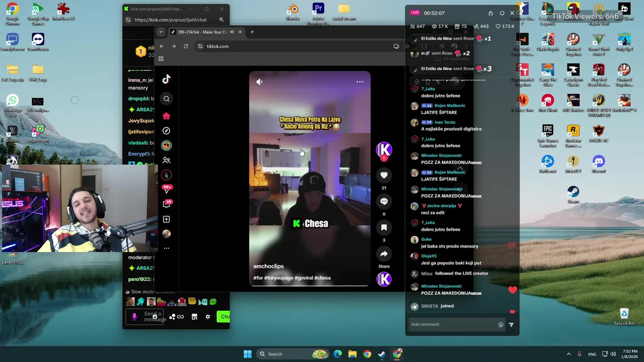Mute the TikTok tab audio icon
The image size is (644, 362).
pyautogui.click(x=232, y=32)
